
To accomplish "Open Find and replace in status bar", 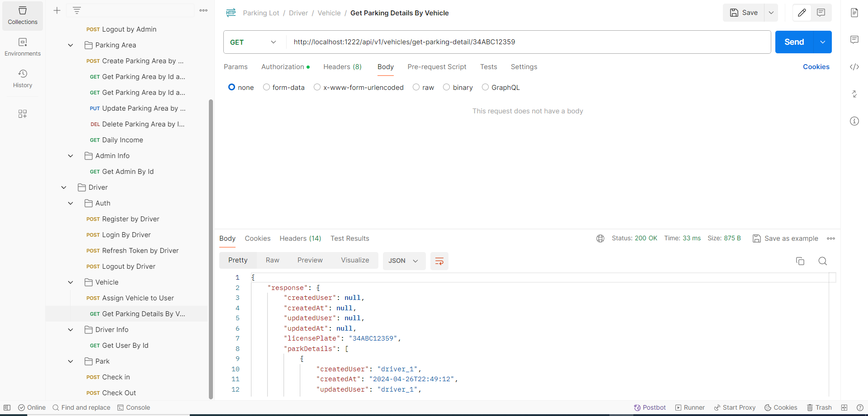I will (81, 407).
